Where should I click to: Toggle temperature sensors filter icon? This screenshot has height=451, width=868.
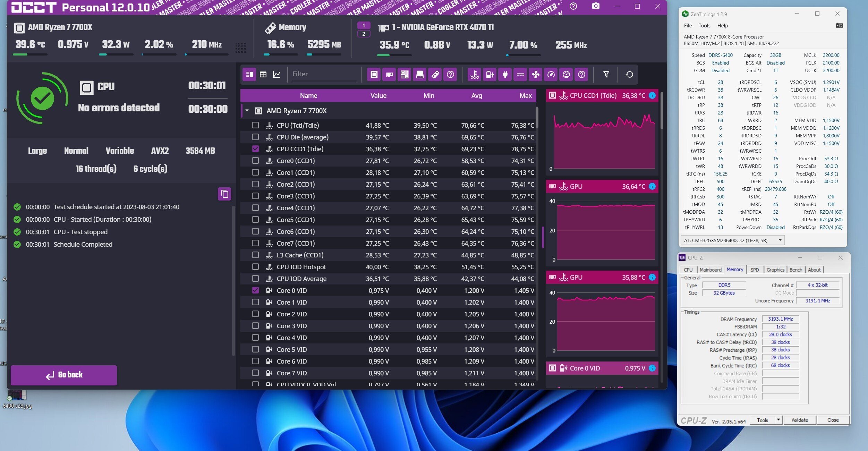click(x=475, y=74)
